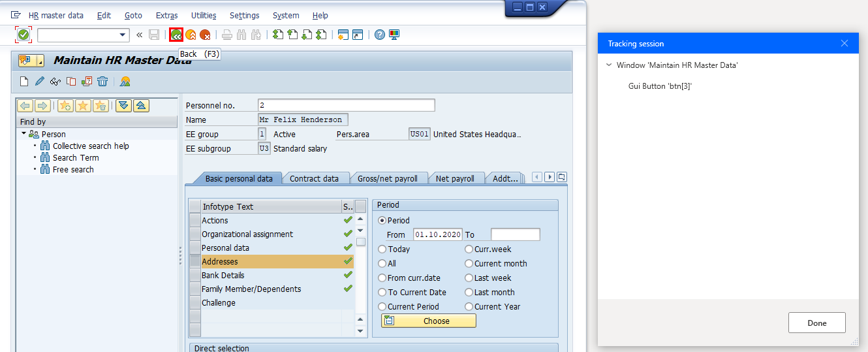This screenshot has width=868, height=352.
Task: Collapse the Person tree node
Action: coord(24,133)
